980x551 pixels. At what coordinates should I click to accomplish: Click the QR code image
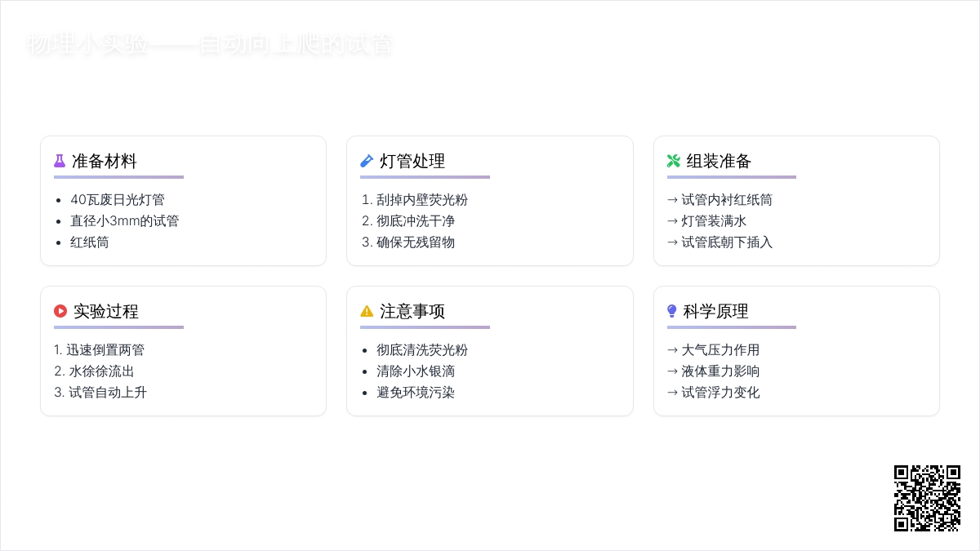pyautogui.click(x=927, y=498)
